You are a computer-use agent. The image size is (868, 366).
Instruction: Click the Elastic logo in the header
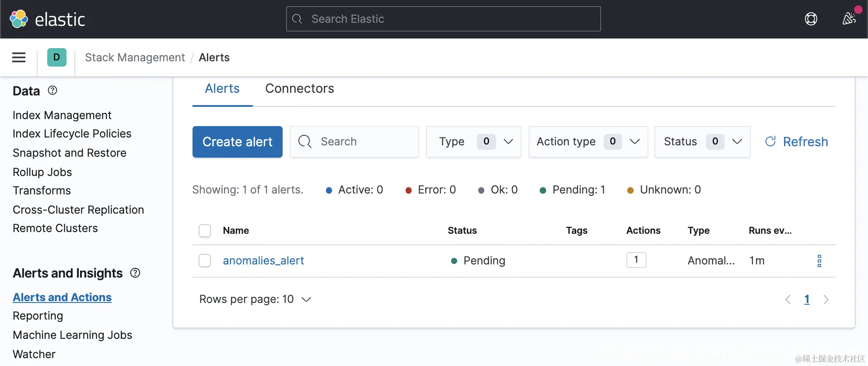click(47, 19)
